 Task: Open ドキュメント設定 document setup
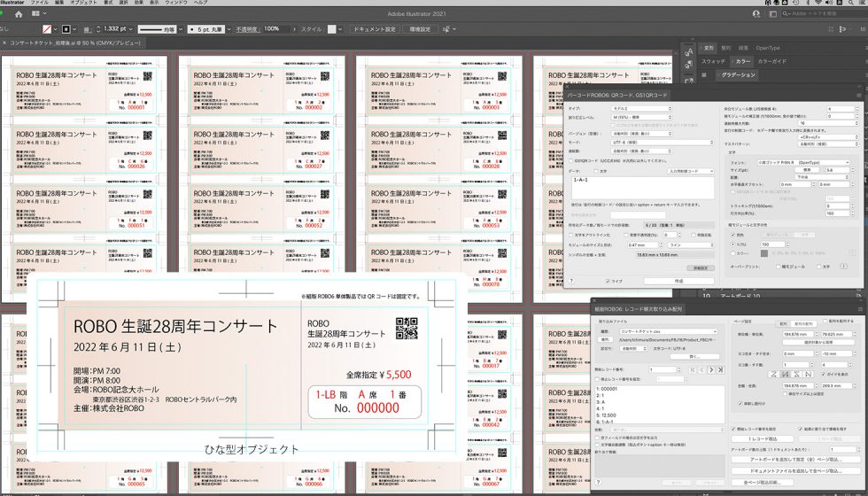click(x=374, y=28)
